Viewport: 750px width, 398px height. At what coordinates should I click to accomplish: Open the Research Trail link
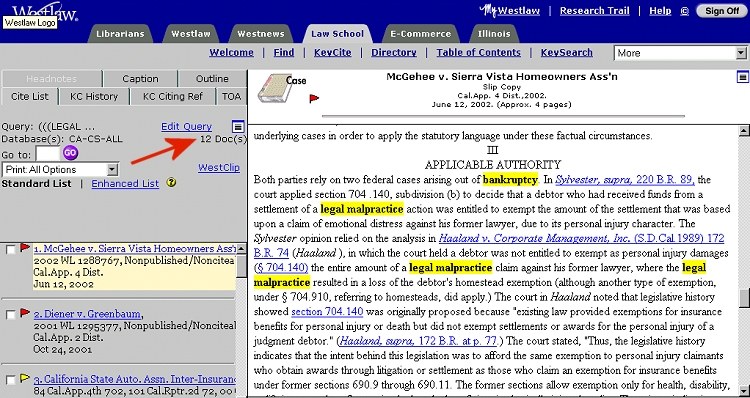[595, 11]
